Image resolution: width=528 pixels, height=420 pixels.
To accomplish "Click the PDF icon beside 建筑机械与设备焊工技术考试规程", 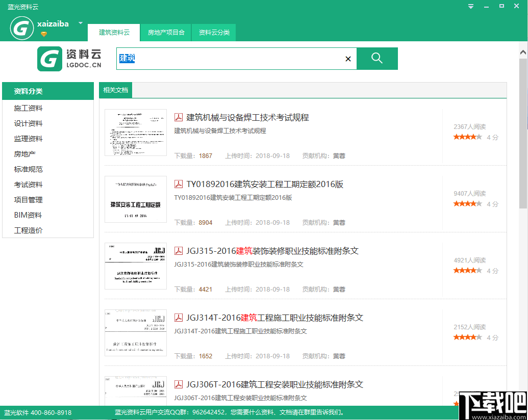I will click(x=179, y=117).
